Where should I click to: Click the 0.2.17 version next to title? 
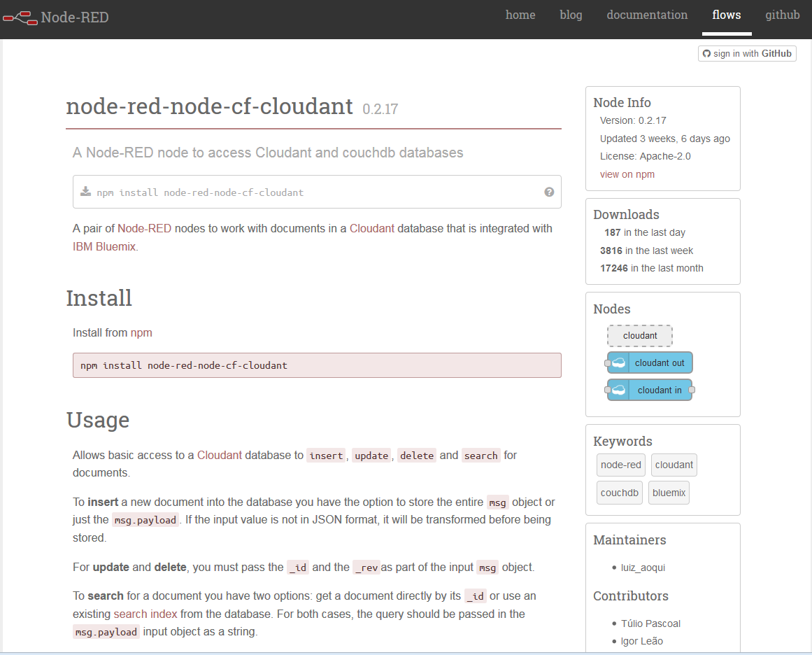coord(380,109)
